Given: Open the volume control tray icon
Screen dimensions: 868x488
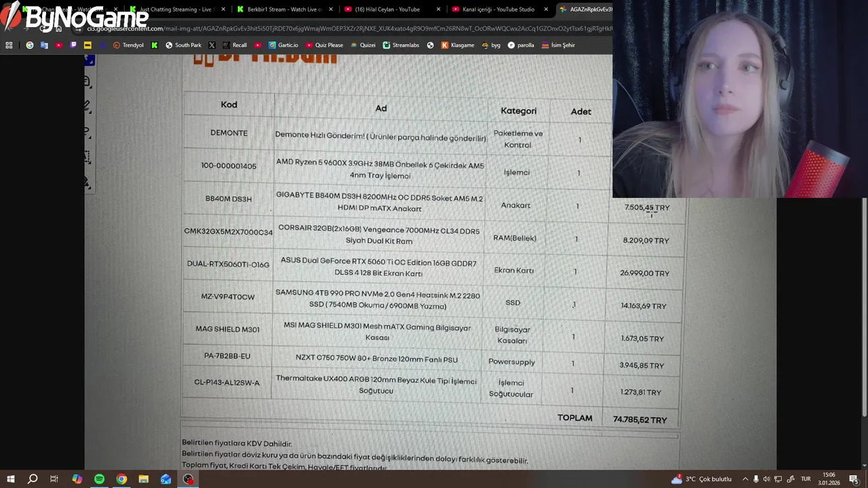Looking at the screenshot, I should pyautogui.click(x=767, y=479).
